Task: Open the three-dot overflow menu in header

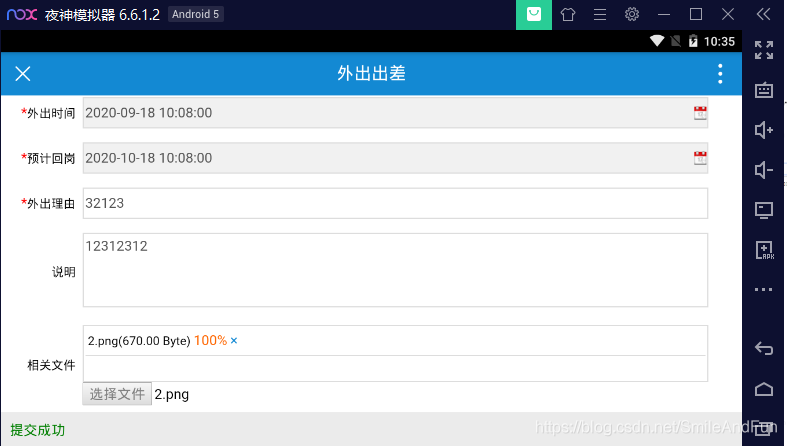Action: coord(720,74)
